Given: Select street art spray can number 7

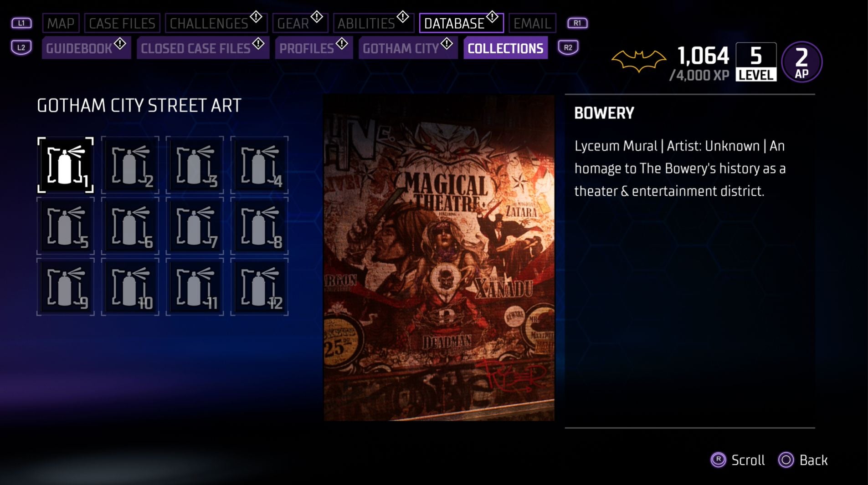Looking at the screenshot, I should pos(195,226).
